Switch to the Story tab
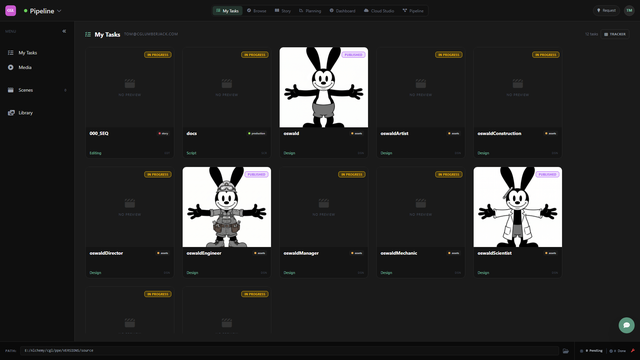Image resolution: width=640 pixels, height=360 pixels. (x=282, y=11)
